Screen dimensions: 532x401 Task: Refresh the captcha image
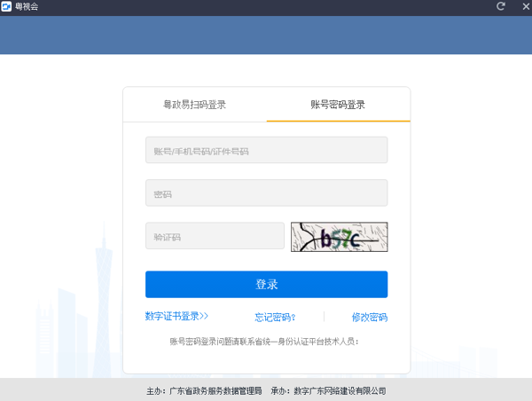click(340, 237)
